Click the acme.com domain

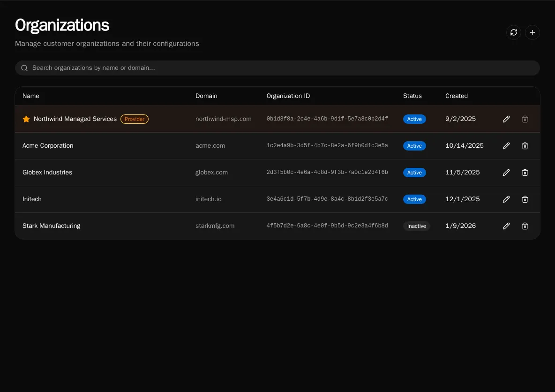tap(210, 145)
